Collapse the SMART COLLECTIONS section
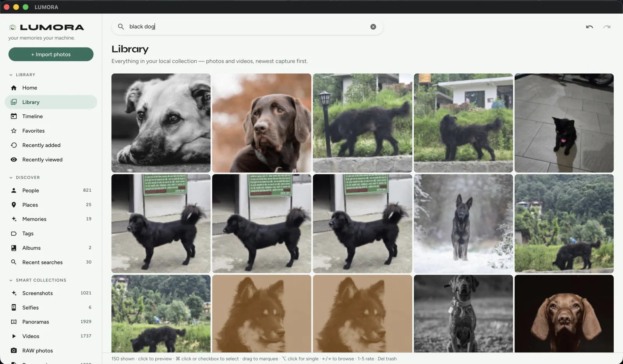This screenshot has height=364, width=623. (x=11, y=280)
